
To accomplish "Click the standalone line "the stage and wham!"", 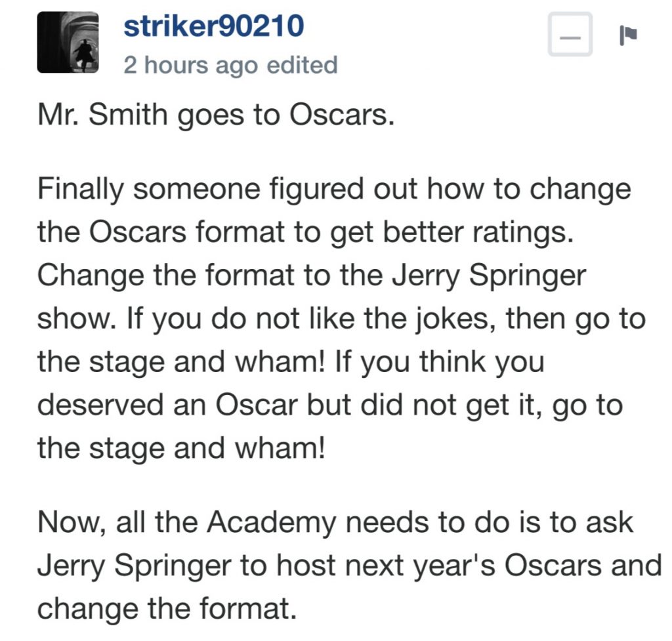I will click(181, 448).
